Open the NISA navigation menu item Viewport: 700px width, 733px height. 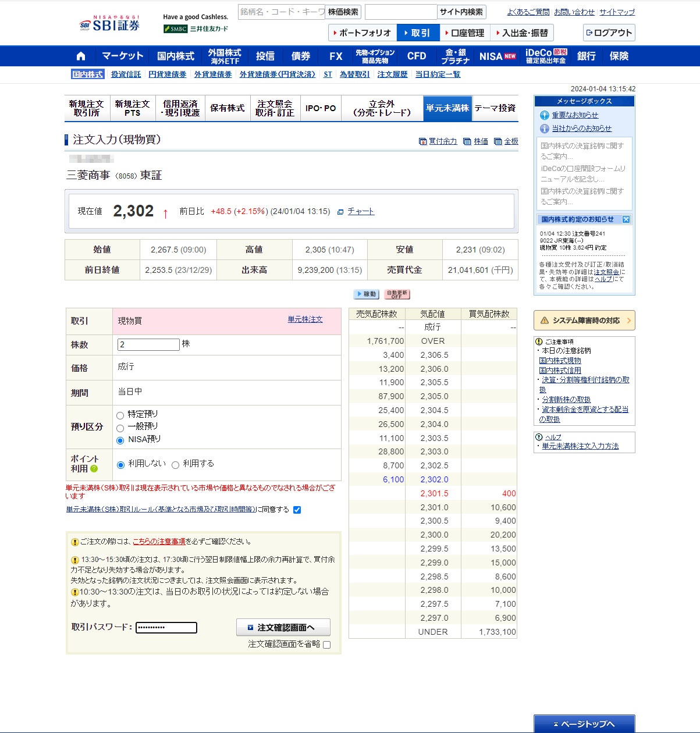(x=497, y=56)
